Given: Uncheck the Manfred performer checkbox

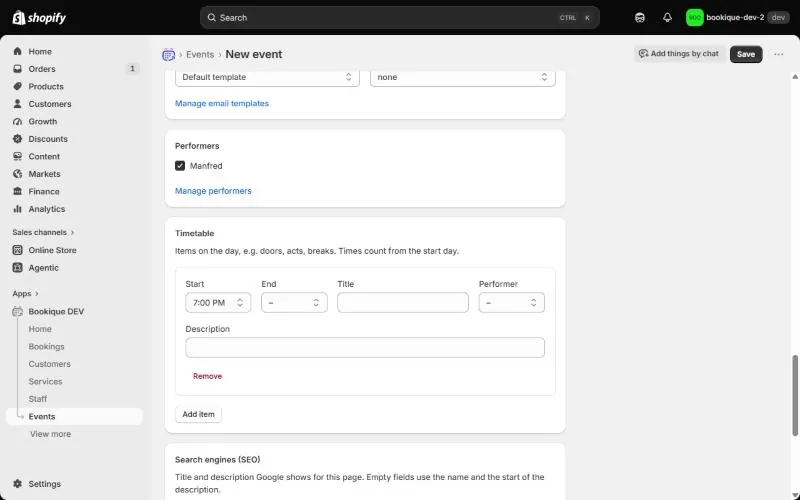Looking at the screenshot, I should click(x=180, y=166).
